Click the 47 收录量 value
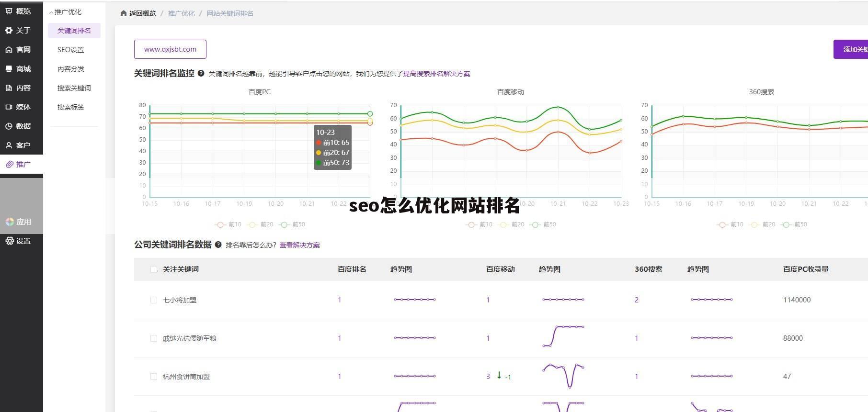 click(787, 377)
